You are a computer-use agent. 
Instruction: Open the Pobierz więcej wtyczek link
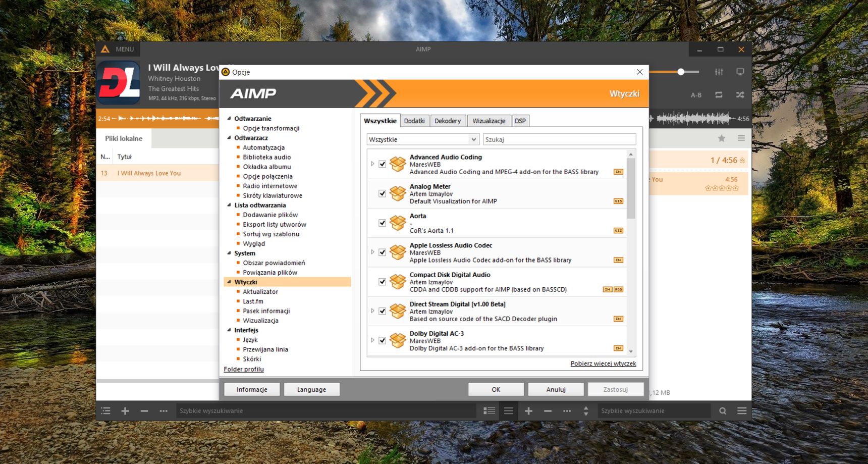tap(603, 364)
